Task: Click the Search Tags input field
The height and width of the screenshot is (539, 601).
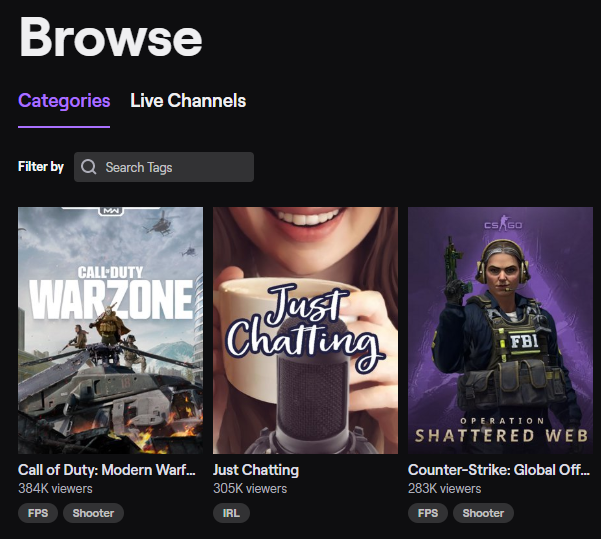Action: 164,167
